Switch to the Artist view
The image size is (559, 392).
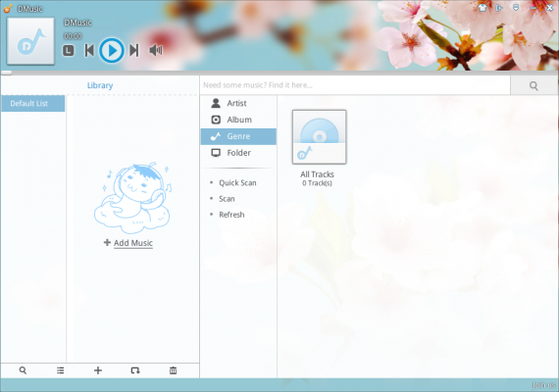(x=238, y=103)
